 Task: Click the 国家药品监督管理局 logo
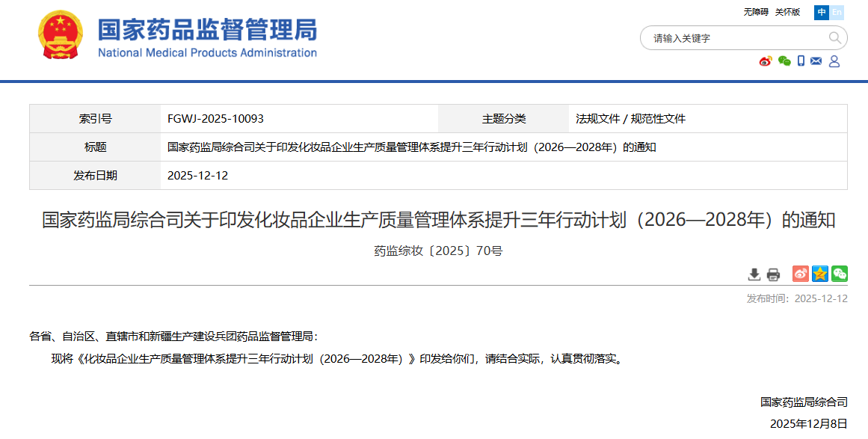[x=178, y=37]
